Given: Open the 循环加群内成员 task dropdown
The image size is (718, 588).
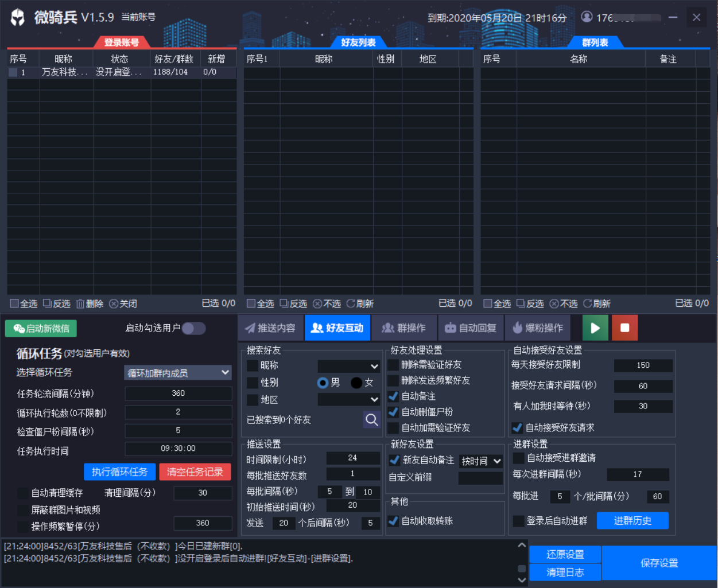Looking at the screenshot, I should 178,373.
